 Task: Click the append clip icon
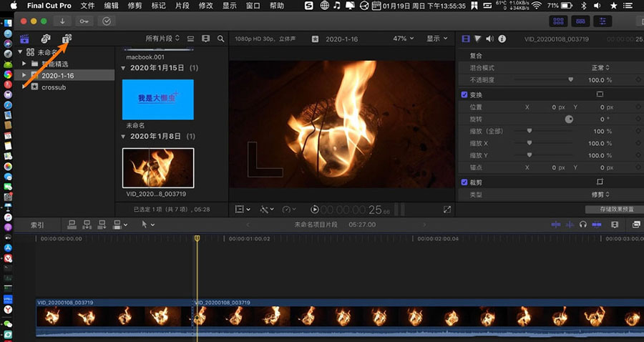coord(102,225)
